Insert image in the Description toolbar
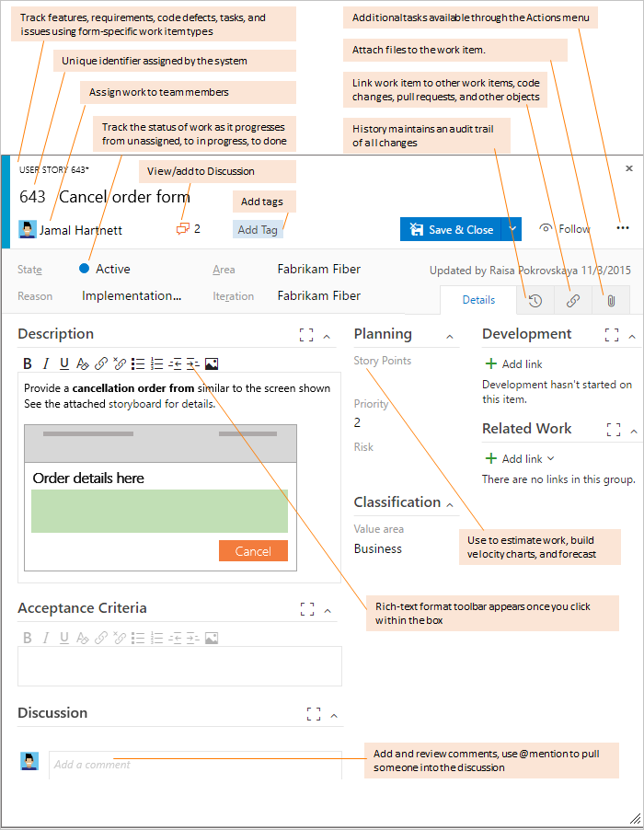Screen dimensions: 644x830 click(212, 363)
